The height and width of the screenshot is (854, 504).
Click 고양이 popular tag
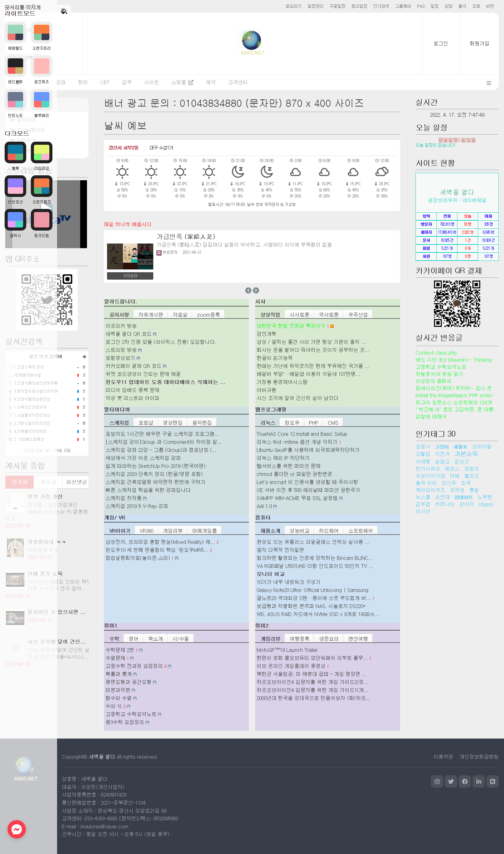pos(442,447)
